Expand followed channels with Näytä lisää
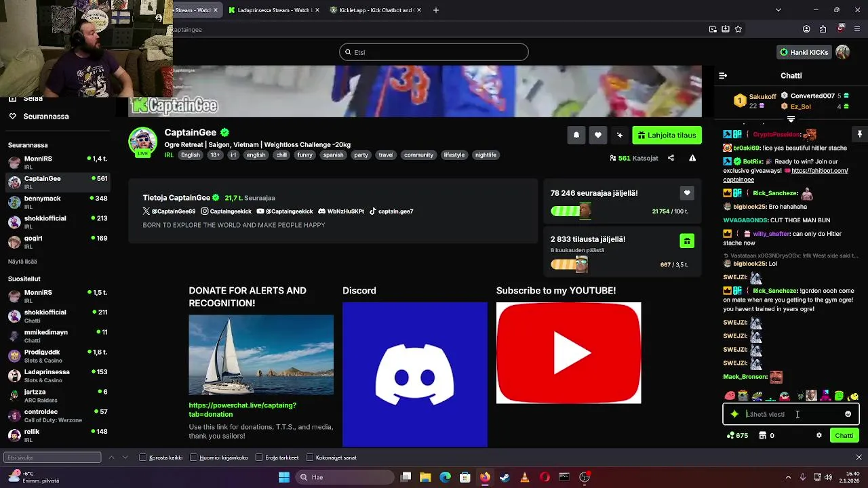Screen dimensions: 868x488 22,261
